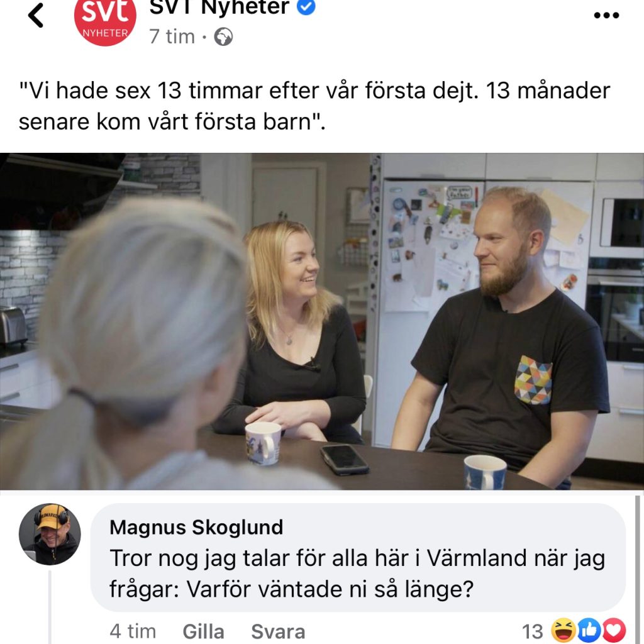Screen dimensions: 644x644
Task: Tap the red heart reaction icon
Action: [x=614, y=630]
